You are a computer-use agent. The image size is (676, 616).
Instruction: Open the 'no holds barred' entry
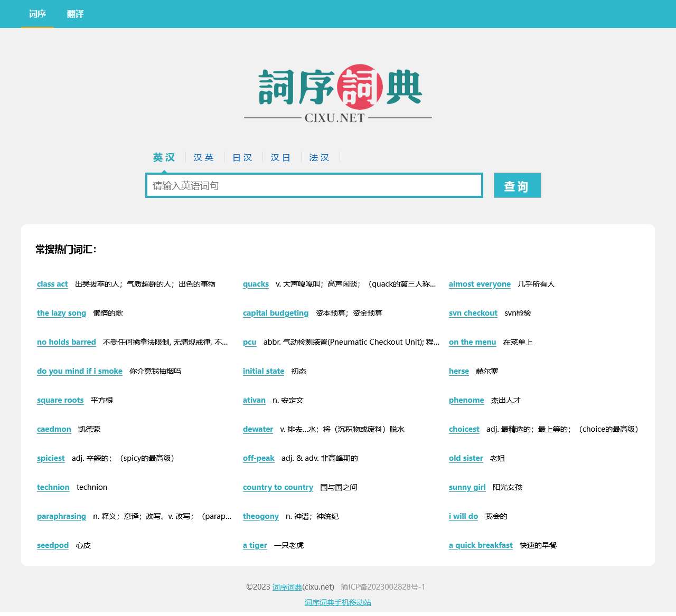click(67, 342)
